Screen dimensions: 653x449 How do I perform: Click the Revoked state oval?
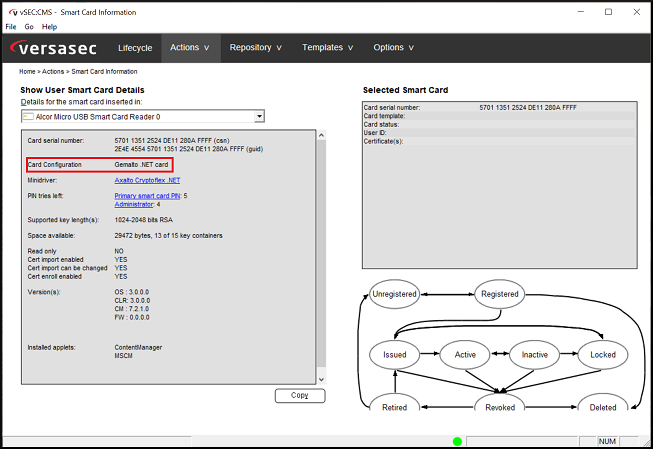click(500, 406)
